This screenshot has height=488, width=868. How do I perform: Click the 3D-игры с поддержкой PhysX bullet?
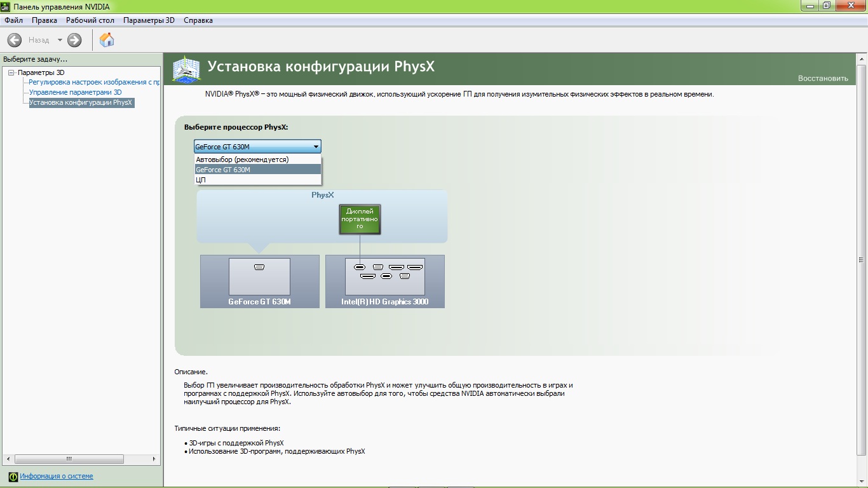(x=236, y=443)
